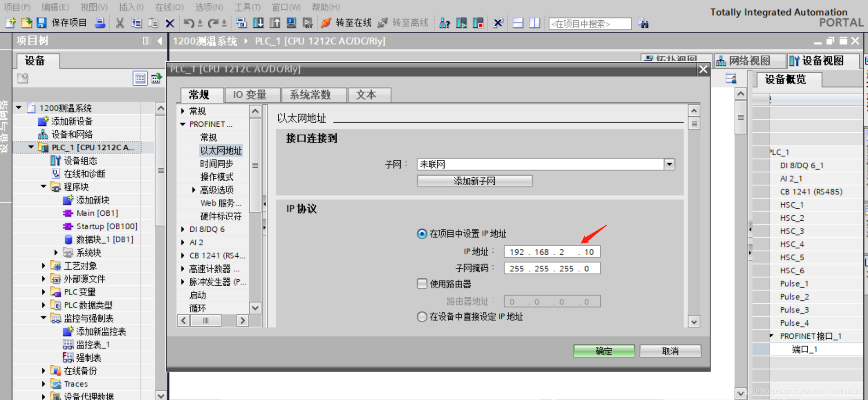
Task: Click the 保存项目 button label
Action: pyautogui.click(x=69, y=23)
